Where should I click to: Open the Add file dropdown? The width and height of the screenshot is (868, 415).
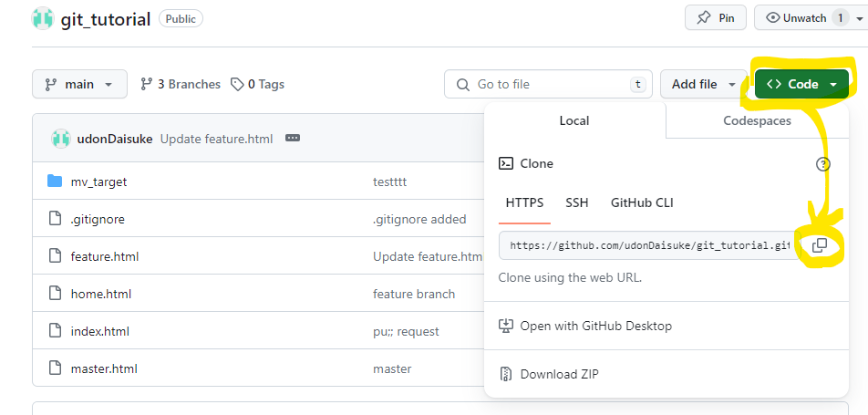tap(704, 84)
